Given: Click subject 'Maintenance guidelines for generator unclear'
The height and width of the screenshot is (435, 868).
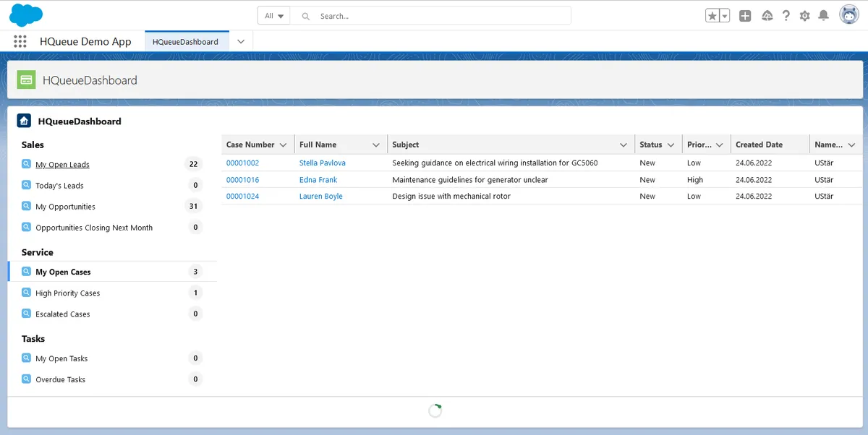Looking at the screenshot, I should 470,180.
